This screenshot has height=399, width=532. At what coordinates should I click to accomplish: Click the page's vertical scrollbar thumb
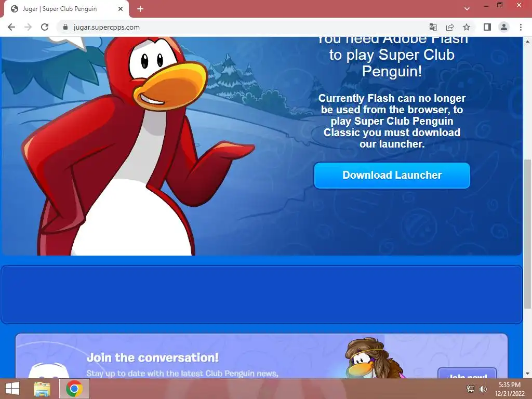pyautogui.click(x=527, y=233)
